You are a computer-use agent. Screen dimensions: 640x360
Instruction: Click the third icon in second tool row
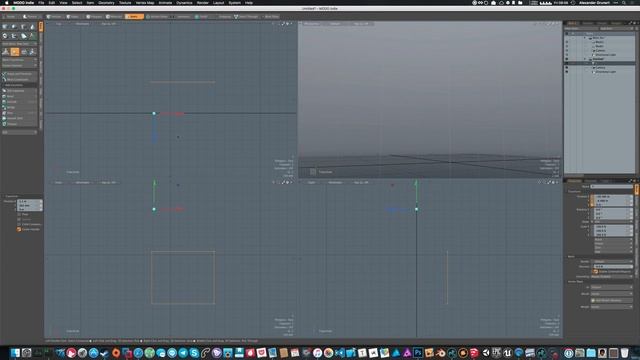(x=23, y=36)
